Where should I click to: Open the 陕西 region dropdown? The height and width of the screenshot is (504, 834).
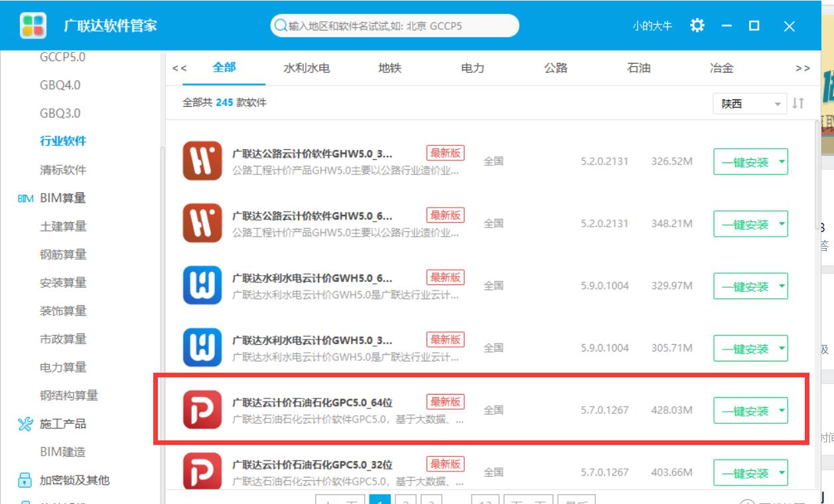point(750,104)
